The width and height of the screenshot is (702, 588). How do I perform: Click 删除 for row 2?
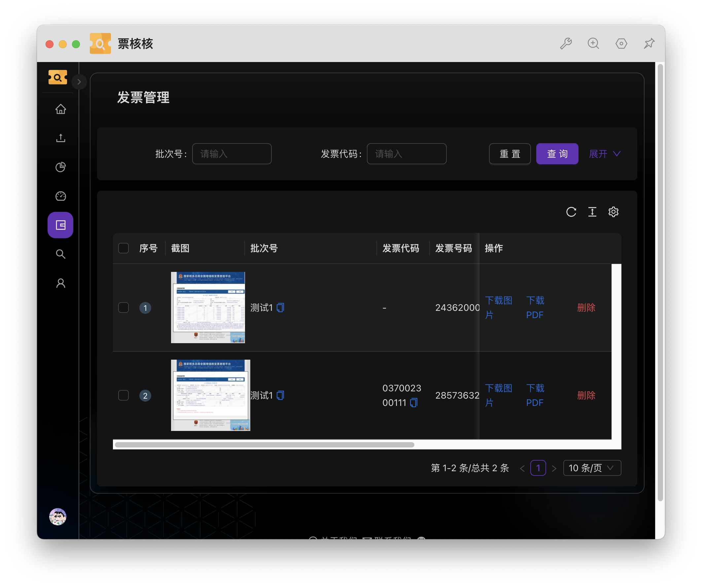tap(586, 395)
